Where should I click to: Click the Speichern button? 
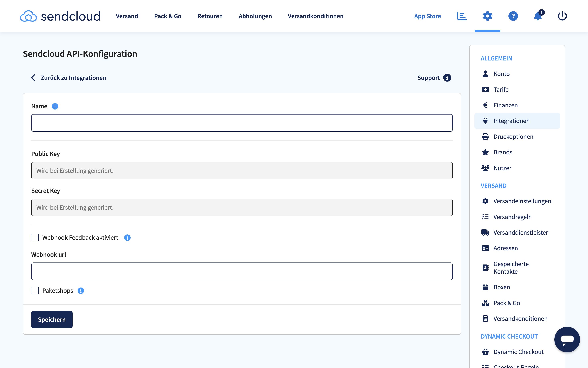click(52, 319)
